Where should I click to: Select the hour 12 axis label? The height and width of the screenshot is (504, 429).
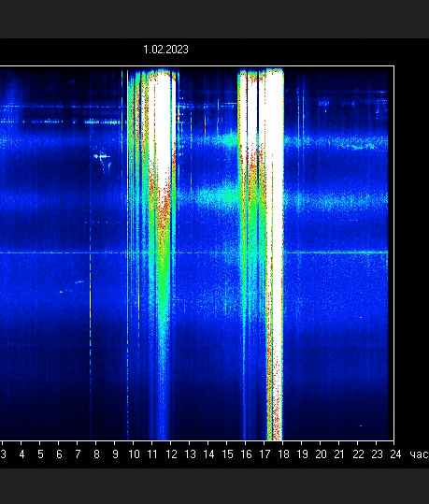171,454
